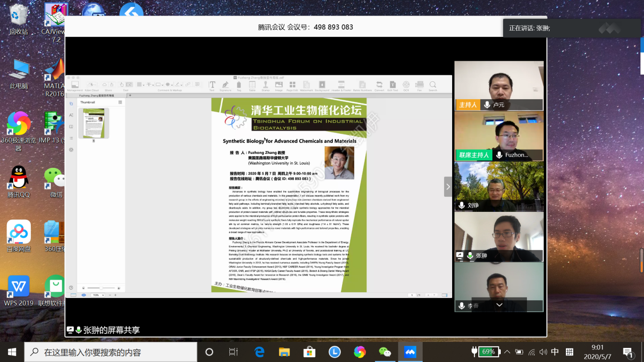
Task: Open the notification center icon on the taskbar
Action: pyautogui.click(x=628, y=352)
